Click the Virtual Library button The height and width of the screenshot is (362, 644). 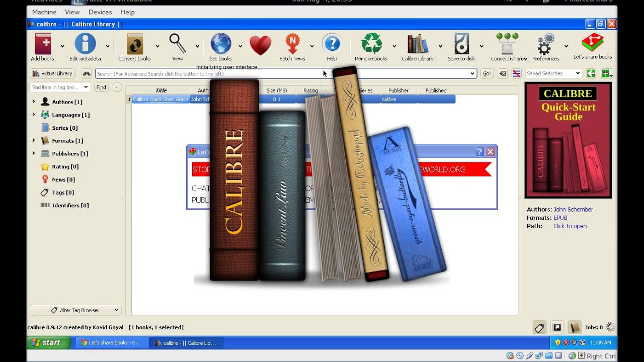click(x=52, y=73)
